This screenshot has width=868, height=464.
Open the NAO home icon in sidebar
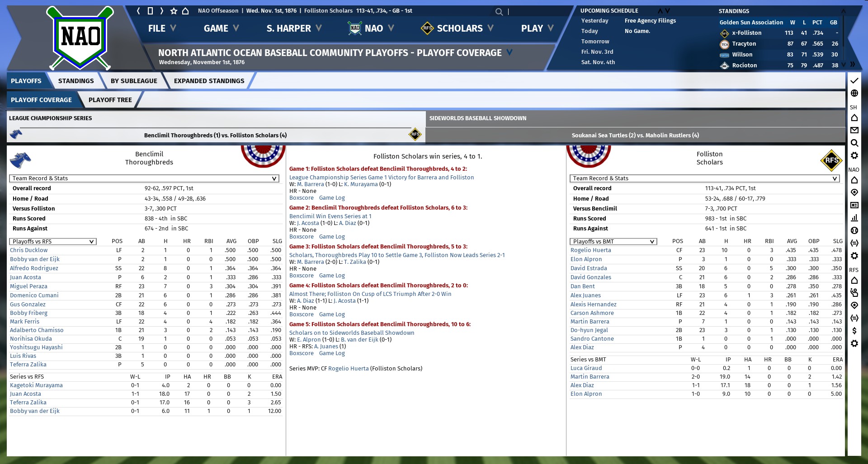pyautogui.click(x=854, y=180)
